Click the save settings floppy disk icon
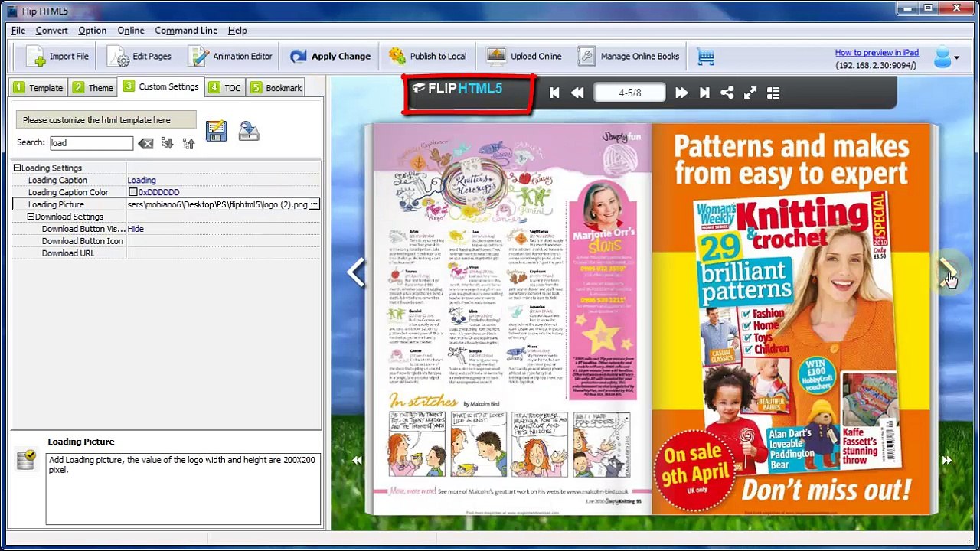 pyautogui.click(x=216, y=131)
